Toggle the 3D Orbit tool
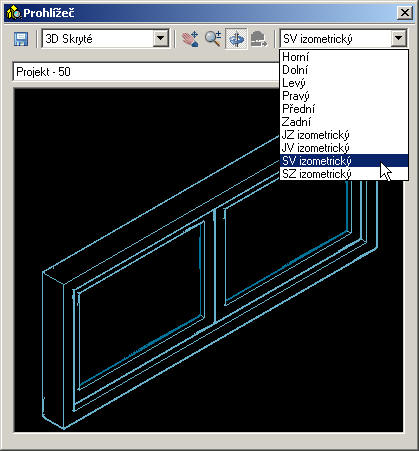 click(x=236, y=39)
